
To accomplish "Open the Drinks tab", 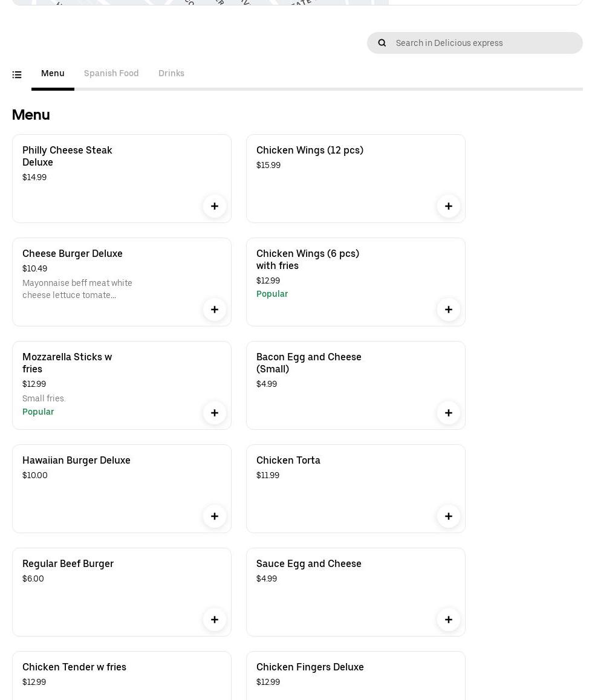I will tap(171, 73).
